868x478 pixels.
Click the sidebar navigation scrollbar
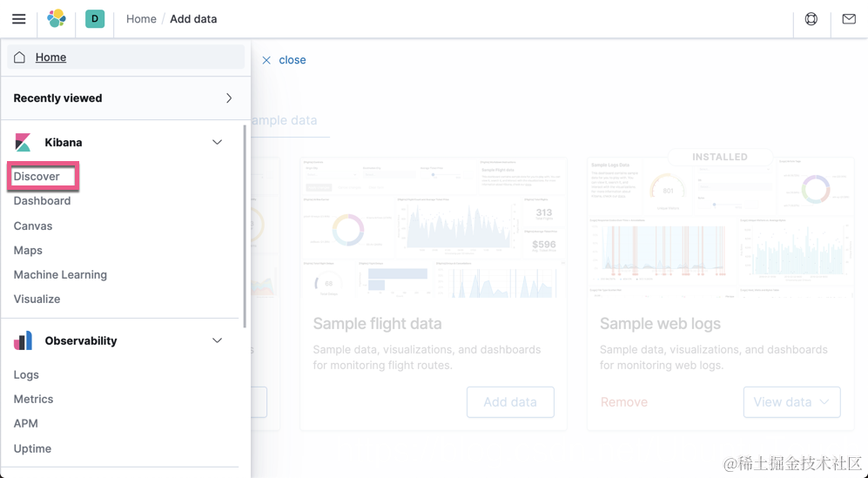pos(244,226)
